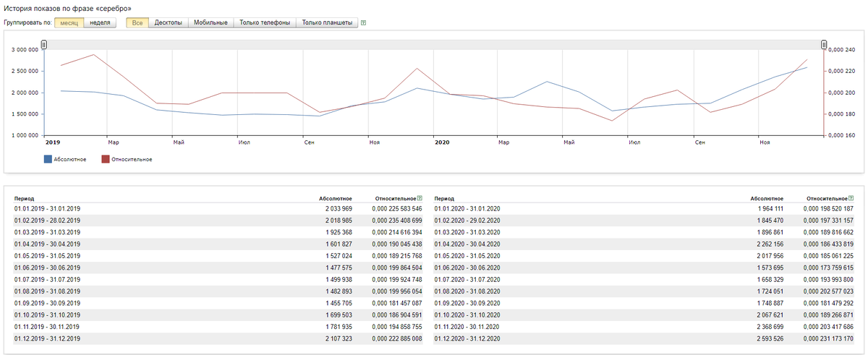Open help icon beside left table's Относительное header
868x355 pixels.
click(x=420, y=197)
